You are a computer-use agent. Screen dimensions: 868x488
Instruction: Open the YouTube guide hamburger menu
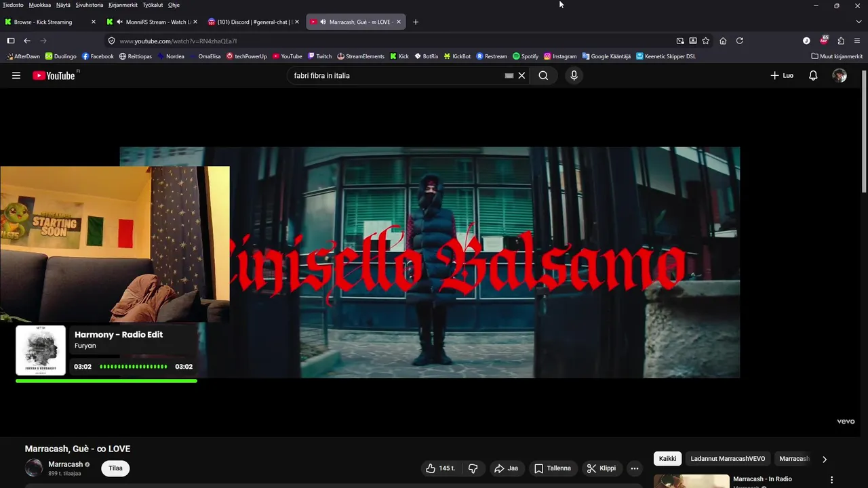tap(16, 76)
